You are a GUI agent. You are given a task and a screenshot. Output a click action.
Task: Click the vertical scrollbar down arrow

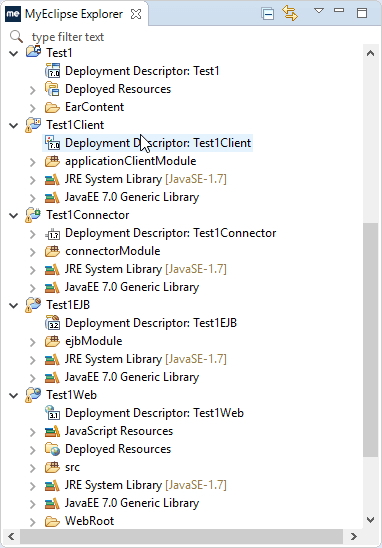click(x=370, y=520)
